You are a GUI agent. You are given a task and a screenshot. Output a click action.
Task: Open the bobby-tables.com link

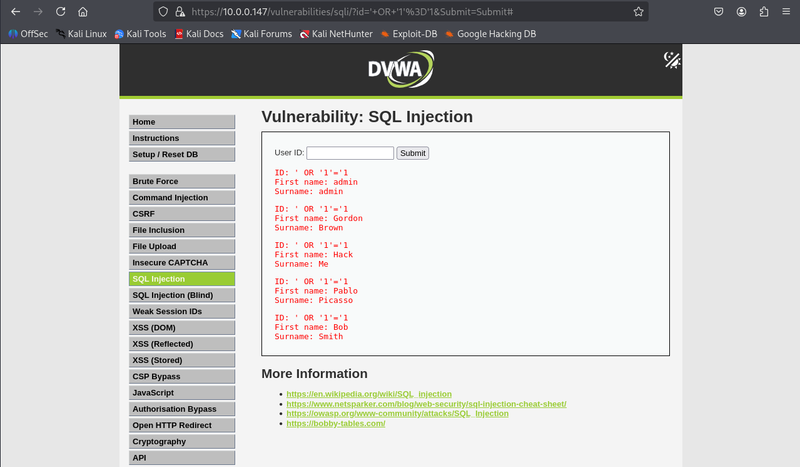(x=336, y=424)
